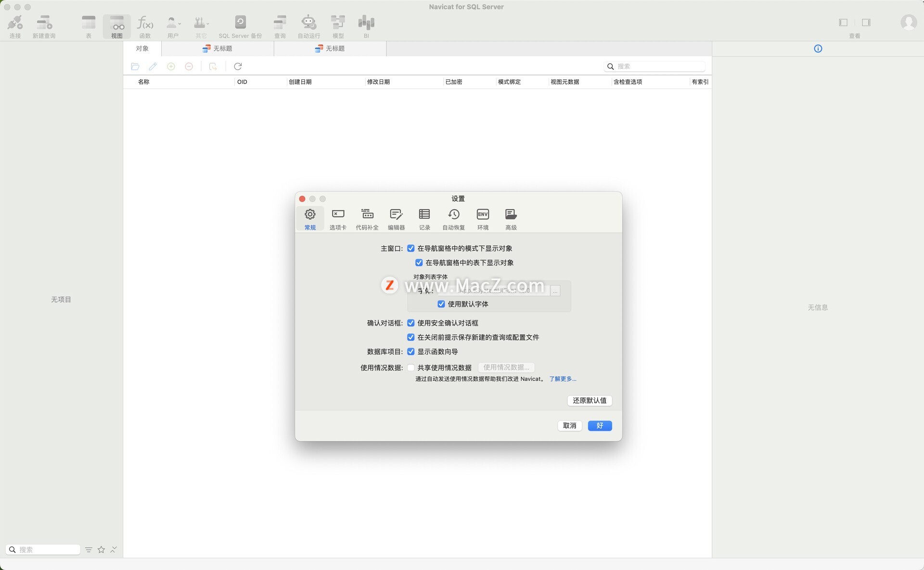The width and height of the screenshot is (924, 570).
Task: Click the user account avatar icon
Action: pos(908,22)
